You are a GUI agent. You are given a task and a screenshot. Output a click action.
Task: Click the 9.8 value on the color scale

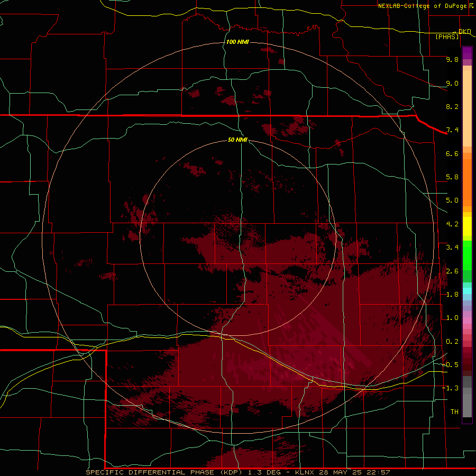pyautogui.click(x=452, y=59)
